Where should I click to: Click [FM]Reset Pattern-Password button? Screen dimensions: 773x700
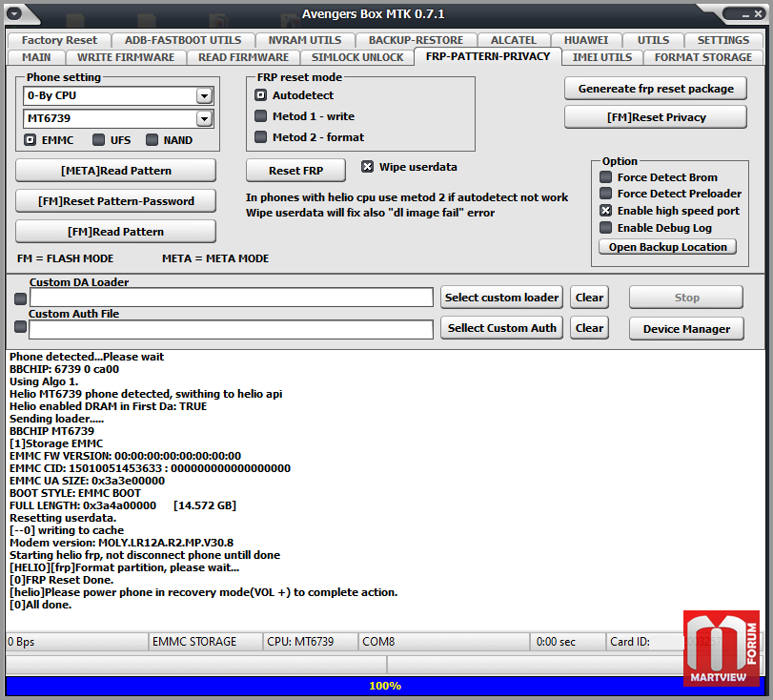pyautogui.click(x=116, y=201)
